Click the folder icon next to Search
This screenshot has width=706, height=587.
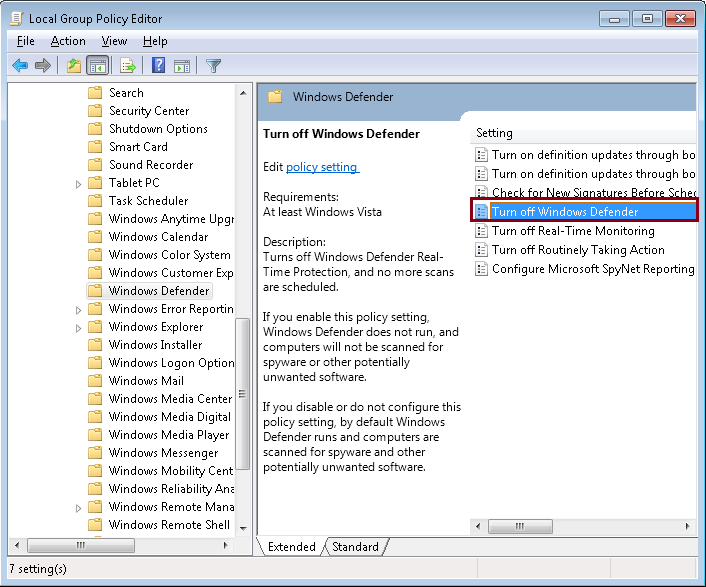tap(95, 93)
